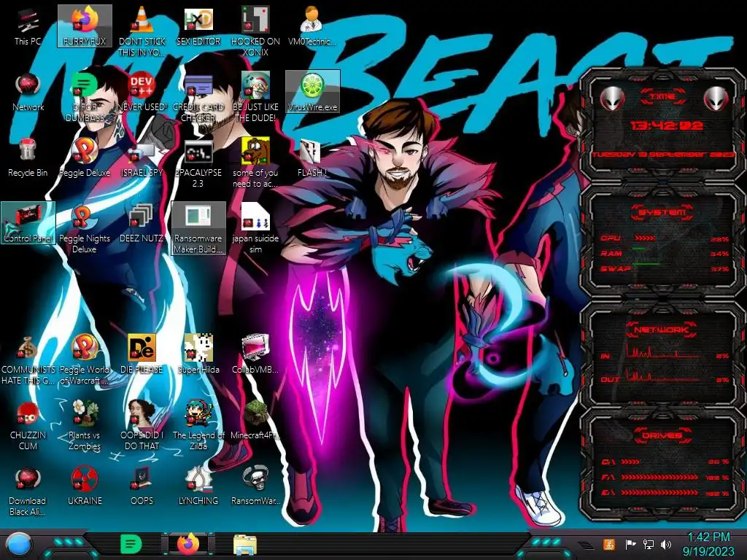Open the ISRAEL SPY shortcut

(142, 158)
